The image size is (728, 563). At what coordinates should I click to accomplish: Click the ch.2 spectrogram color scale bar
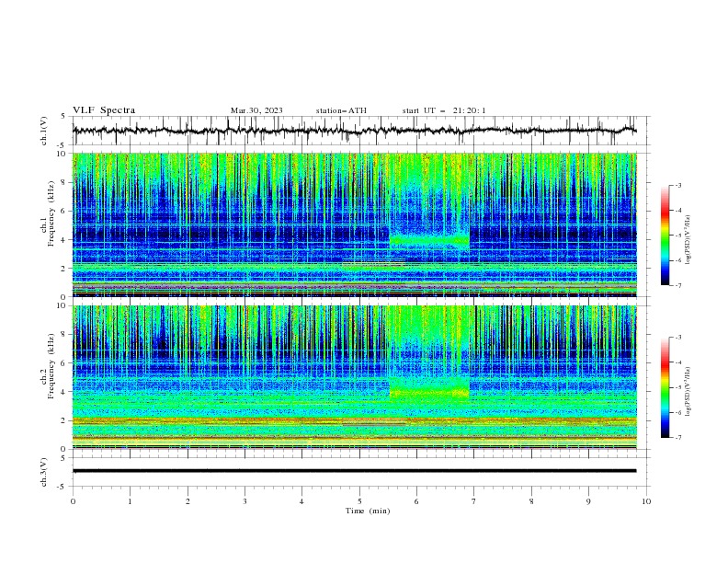pos(665,387)
